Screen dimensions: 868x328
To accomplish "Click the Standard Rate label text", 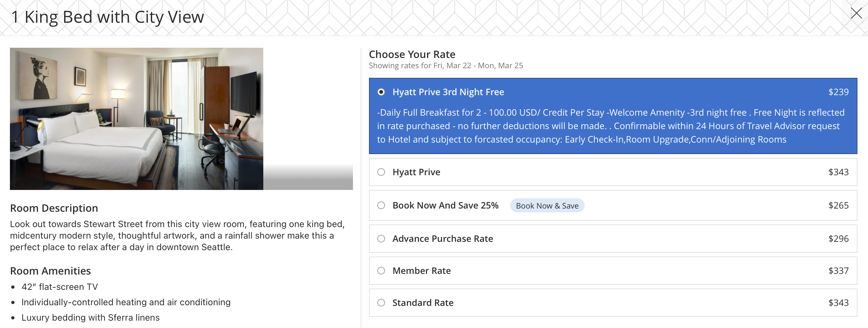I will [x=422, y=303].
